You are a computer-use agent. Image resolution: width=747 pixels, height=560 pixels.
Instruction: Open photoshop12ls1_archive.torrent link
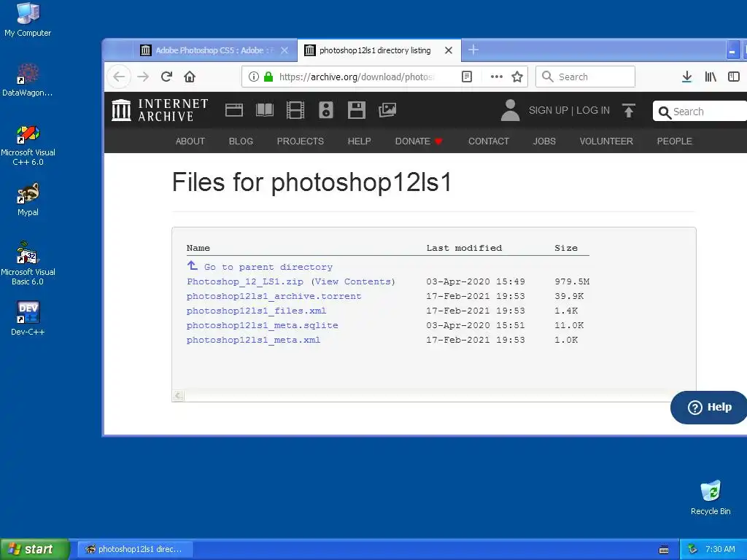coord(274,296)
